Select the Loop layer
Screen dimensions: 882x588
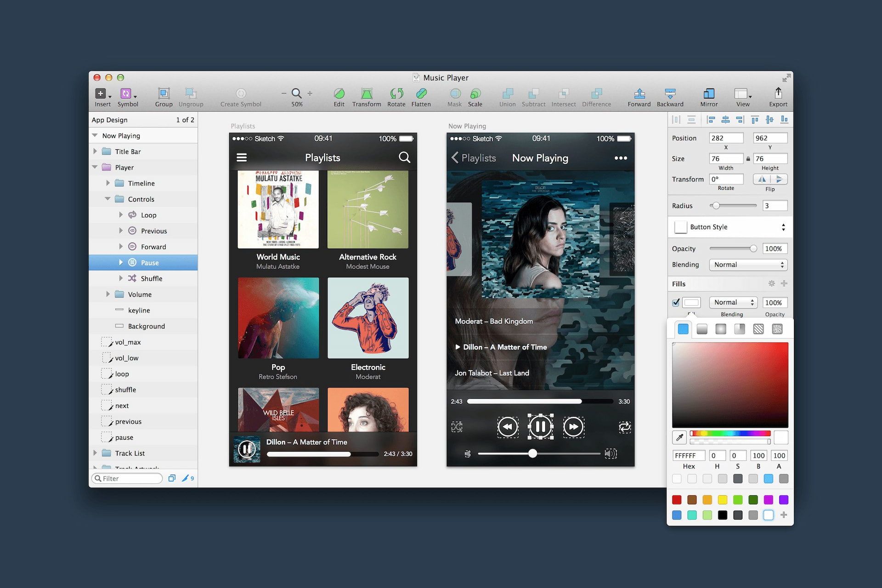click(143, 215)
